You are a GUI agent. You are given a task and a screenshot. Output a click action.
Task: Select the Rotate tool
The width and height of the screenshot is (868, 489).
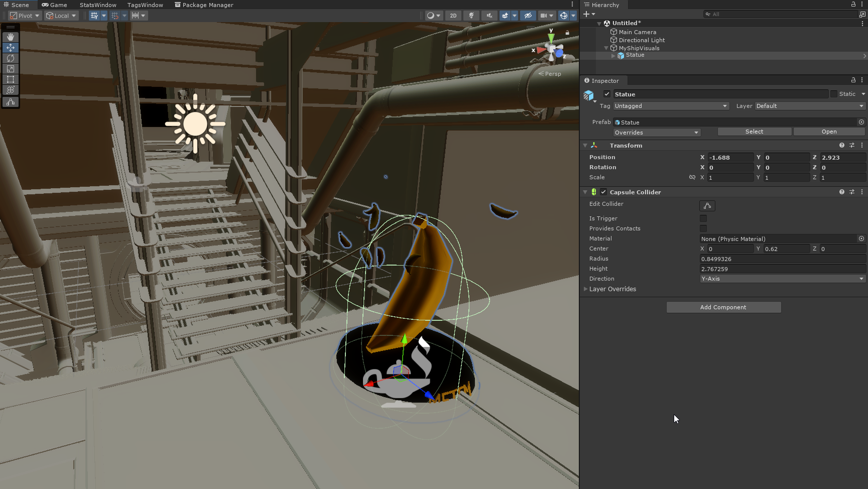pos(11,58)
